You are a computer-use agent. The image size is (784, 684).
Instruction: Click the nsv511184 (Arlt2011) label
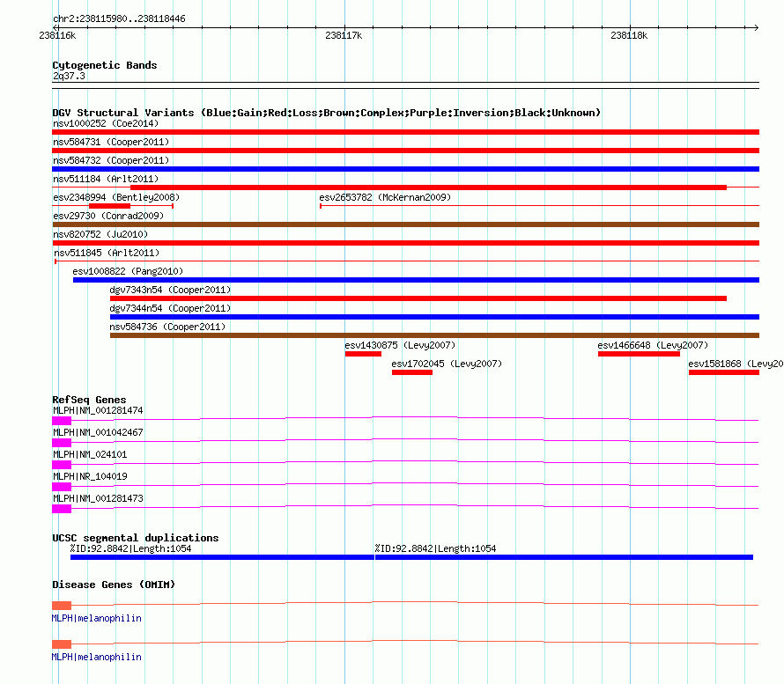coord(106,179)
